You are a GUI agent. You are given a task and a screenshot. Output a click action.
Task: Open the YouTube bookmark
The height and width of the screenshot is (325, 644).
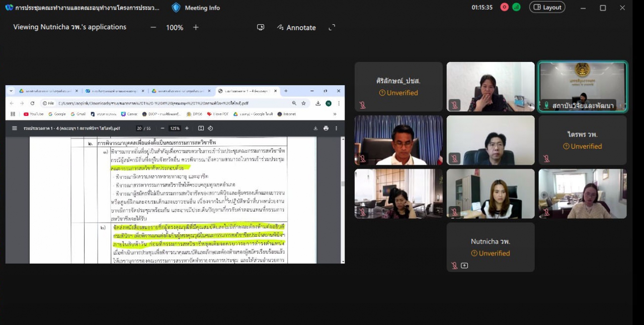(x=34, y=114)
